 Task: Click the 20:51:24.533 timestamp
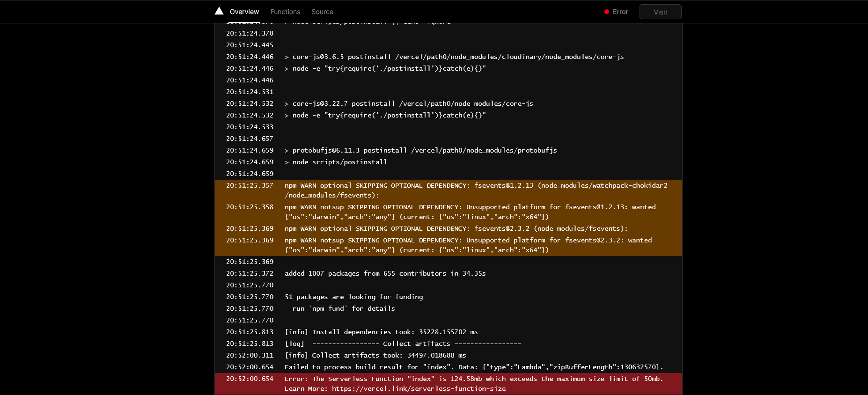pos(250,127)
